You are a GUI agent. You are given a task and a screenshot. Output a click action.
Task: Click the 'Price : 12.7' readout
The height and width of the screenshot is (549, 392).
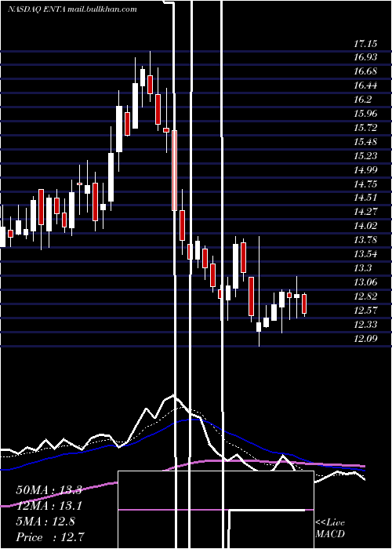point(49,537)
